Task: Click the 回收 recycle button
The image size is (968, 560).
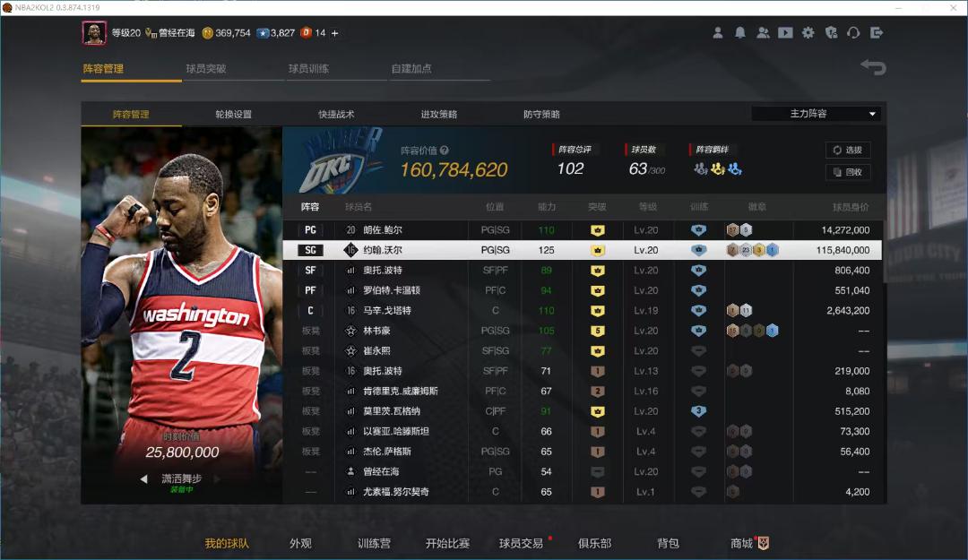Action: pyautogui.click(x=848, y=172)
